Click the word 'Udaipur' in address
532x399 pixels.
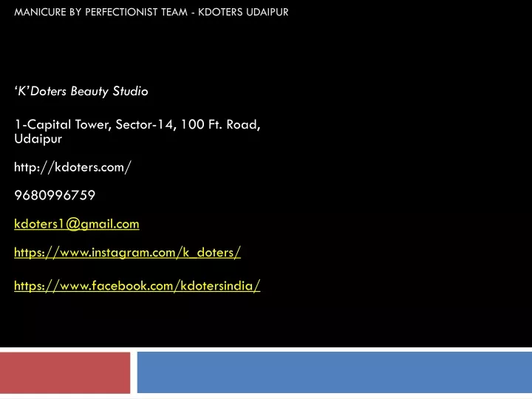click(38, 140)
